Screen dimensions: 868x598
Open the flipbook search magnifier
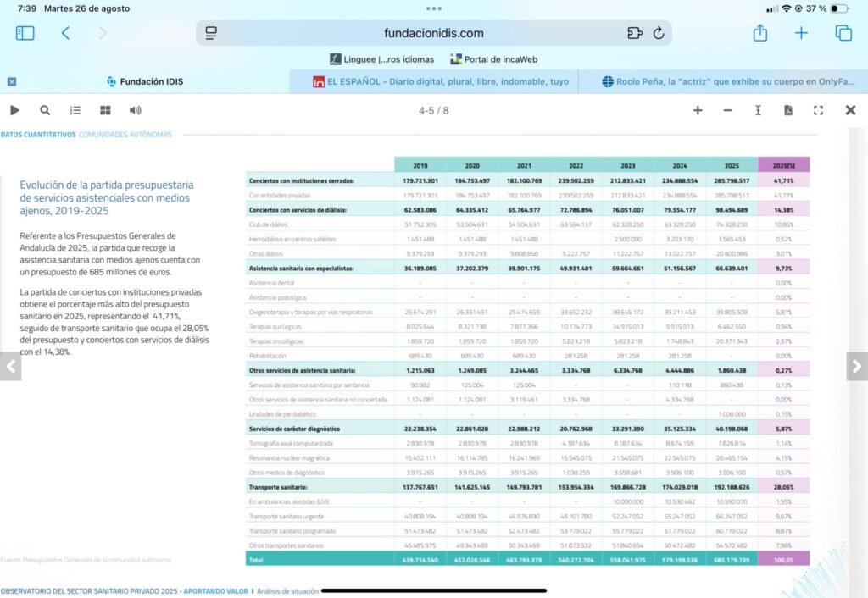tap(45, 110)
